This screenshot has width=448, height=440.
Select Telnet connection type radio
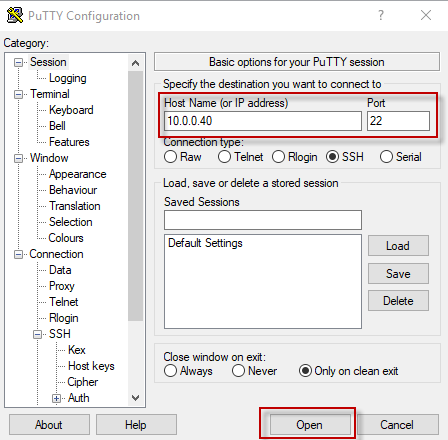224,157
